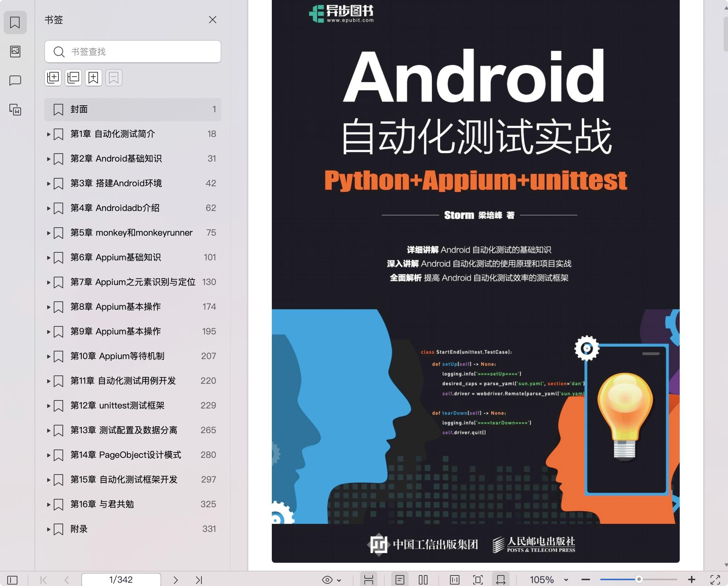Jump to last page button
Image resolution: width=728 pixels, height=586 pixels.
click(199, 580)
